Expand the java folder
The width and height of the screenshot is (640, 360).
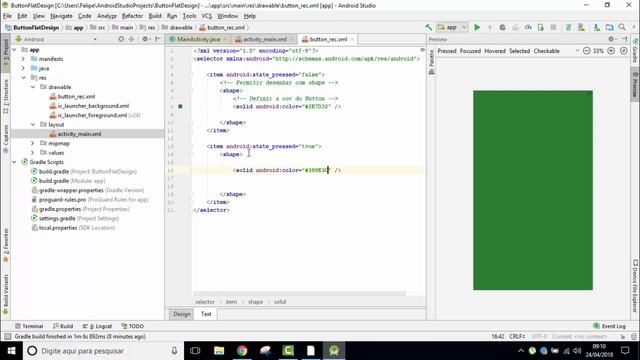tap(23, 69)
